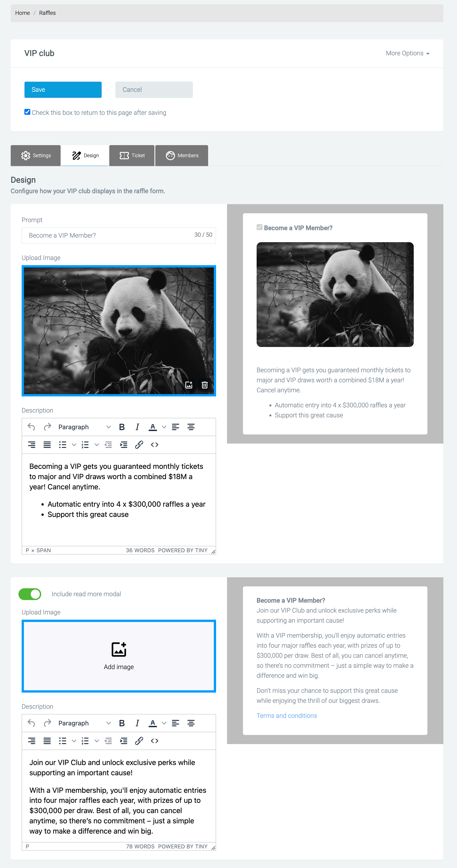Replace the uploaded panda image
Image resolution: width=457 pixels, height=868 pixels.
coord(189,385)
